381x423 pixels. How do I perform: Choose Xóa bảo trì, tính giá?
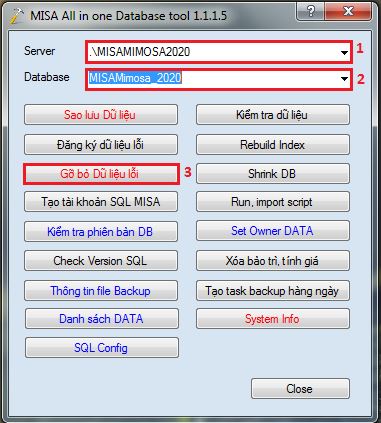click(273, 260)
